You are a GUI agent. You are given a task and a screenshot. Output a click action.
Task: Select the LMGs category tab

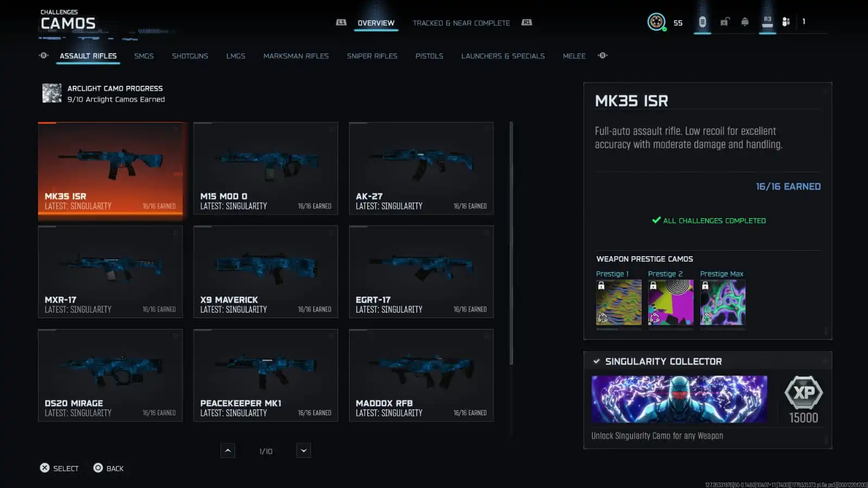click(x=236, y=56)
